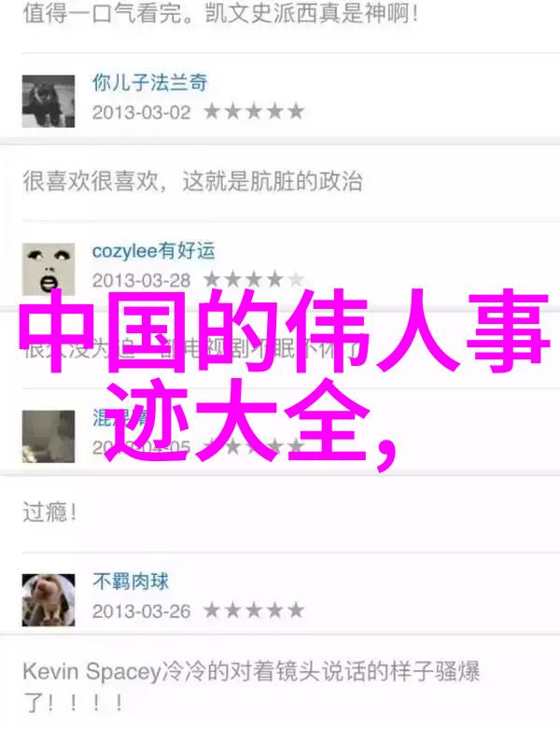Open username link 你儿子法兰奇
This screenshot has height=730, width=560.
click(x=150, y=82)
